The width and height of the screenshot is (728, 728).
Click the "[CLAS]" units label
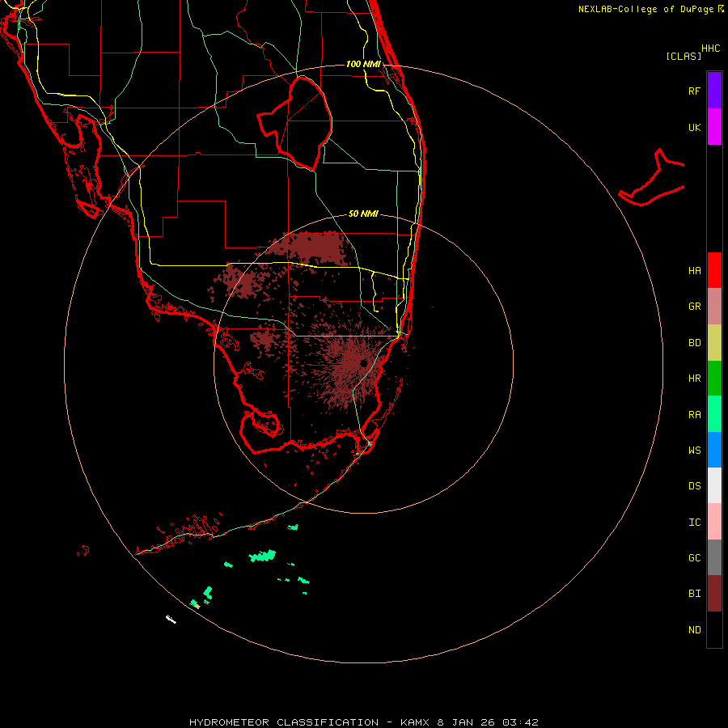coord(684,56)
